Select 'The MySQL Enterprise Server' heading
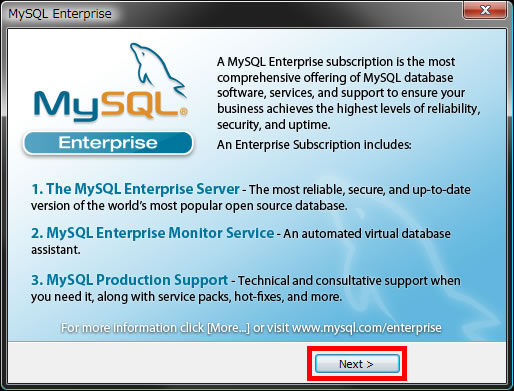 143,189
